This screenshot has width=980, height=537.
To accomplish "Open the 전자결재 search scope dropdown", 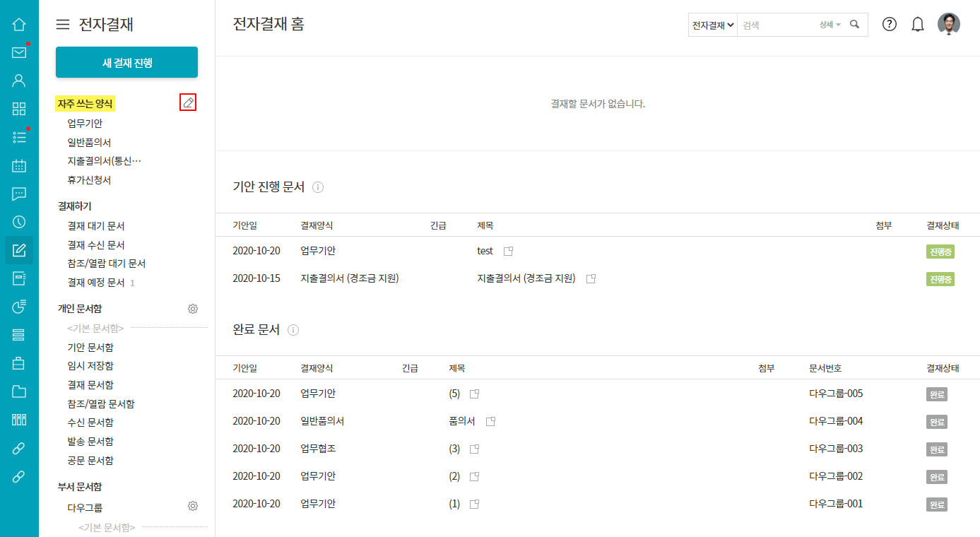I will [x=713, y=25].
